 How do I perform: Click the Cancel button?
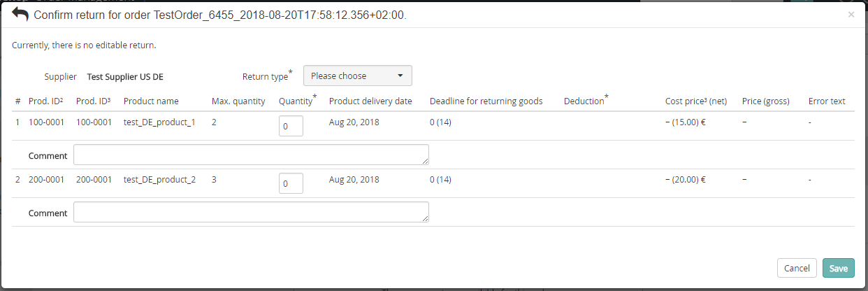pos(797,268)
